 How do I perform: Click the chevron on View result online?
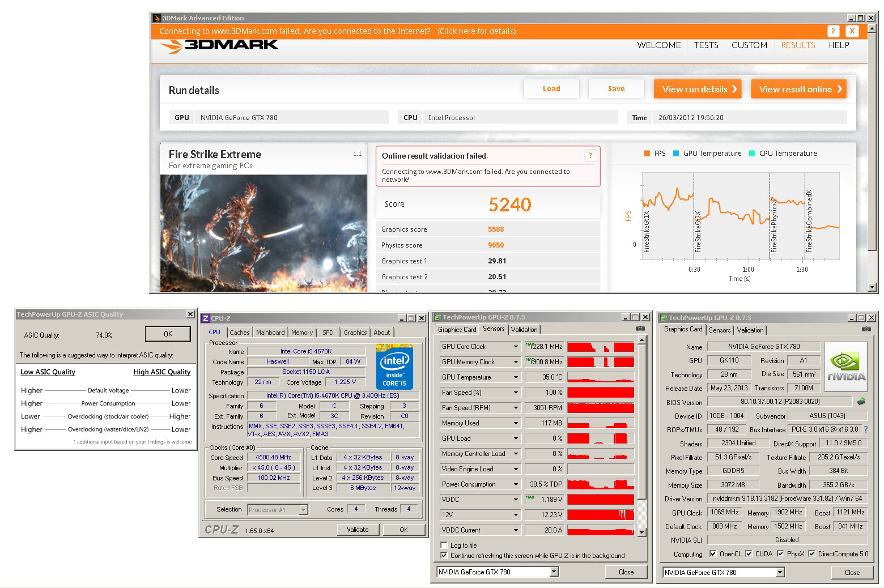coord(839,89)
